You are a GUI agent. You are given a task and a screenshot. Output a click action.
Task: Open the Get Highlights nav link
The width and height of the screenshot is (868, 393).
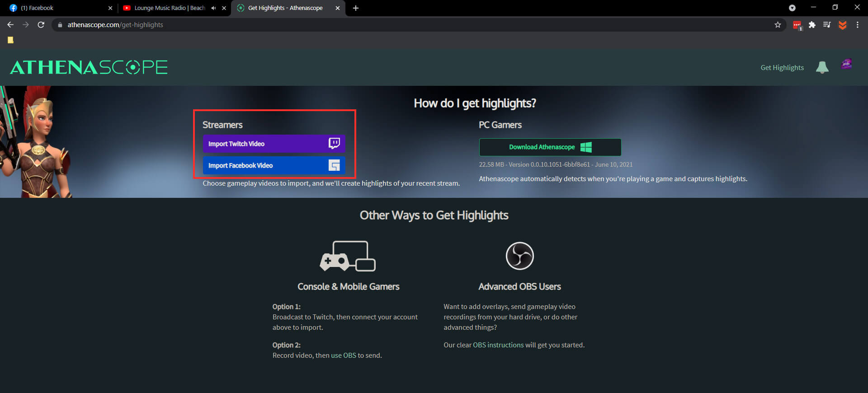pos(782,68)
